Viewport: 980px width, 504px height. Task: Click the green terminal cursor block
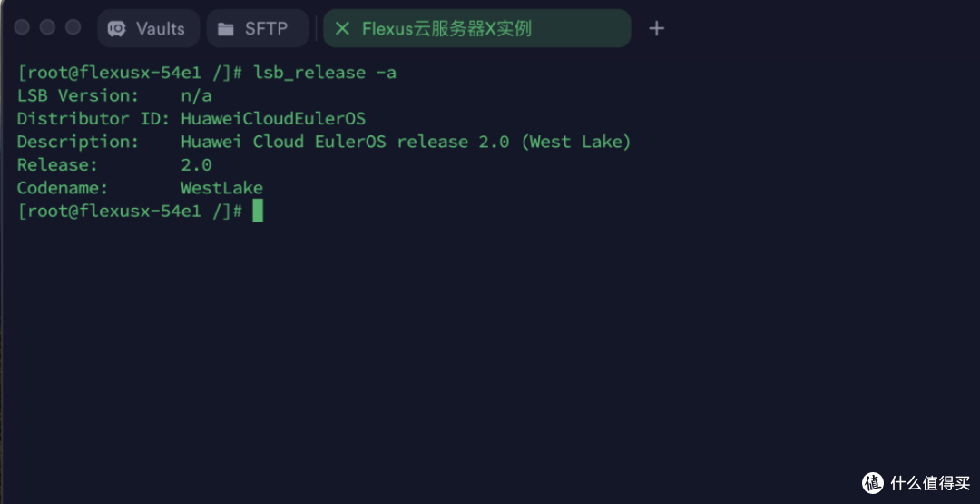258,212
